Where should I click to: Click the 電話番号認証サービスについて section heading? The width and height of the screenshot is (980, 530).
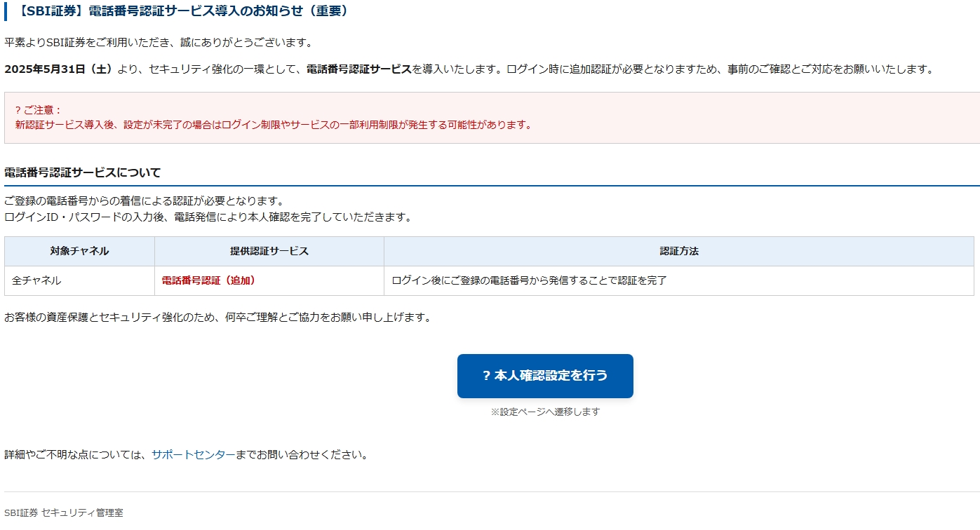click(83, 172)
